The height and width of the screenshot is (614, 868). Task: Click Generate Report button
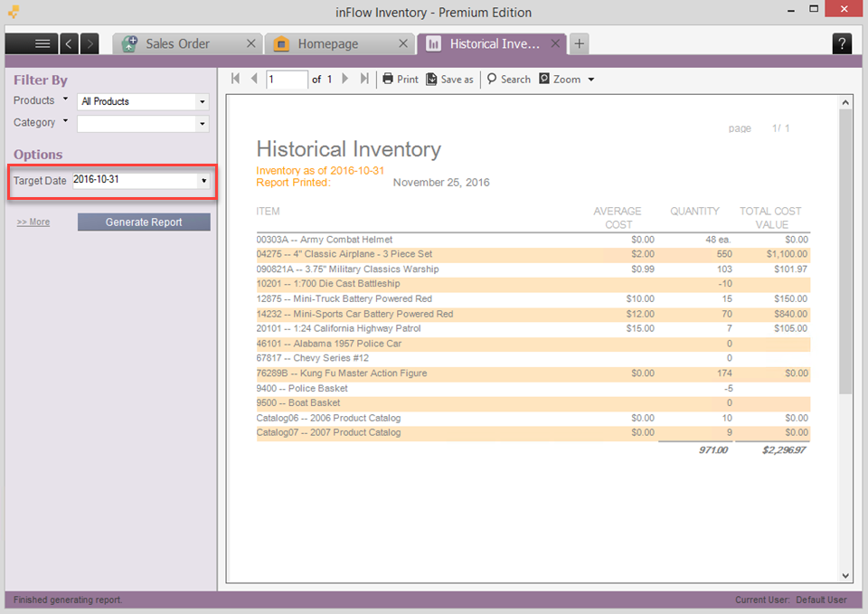point(144,222)
